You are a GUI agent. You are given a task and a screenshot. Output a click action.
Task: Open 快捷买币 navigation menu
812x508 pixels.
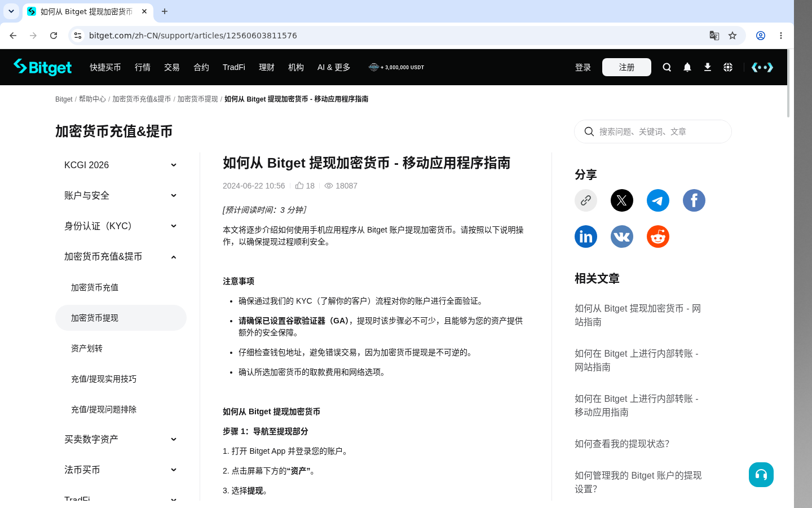105,67
